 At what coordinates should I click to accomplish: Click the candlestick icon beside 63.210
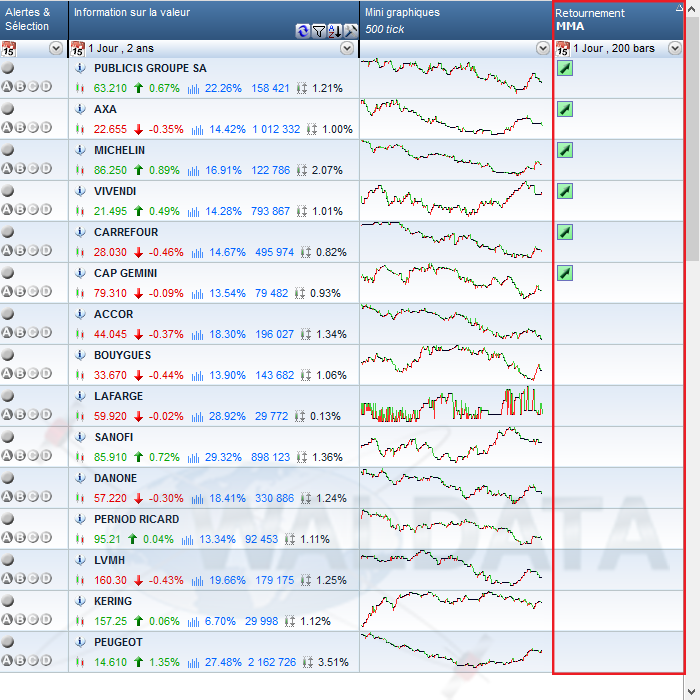pyautogui.click(x=80, y=88)
